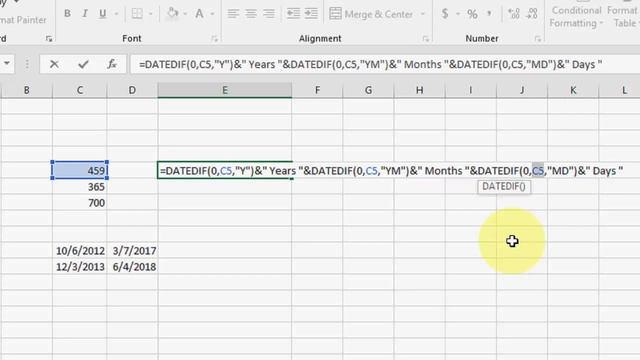Apply cell Borders icon

[x=137, y=14]
